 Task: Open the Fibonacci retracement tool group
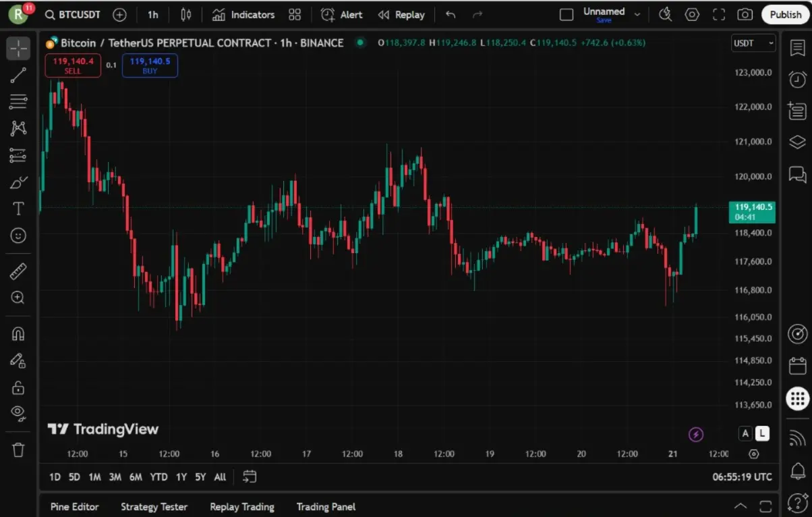(x=18, y=102)
